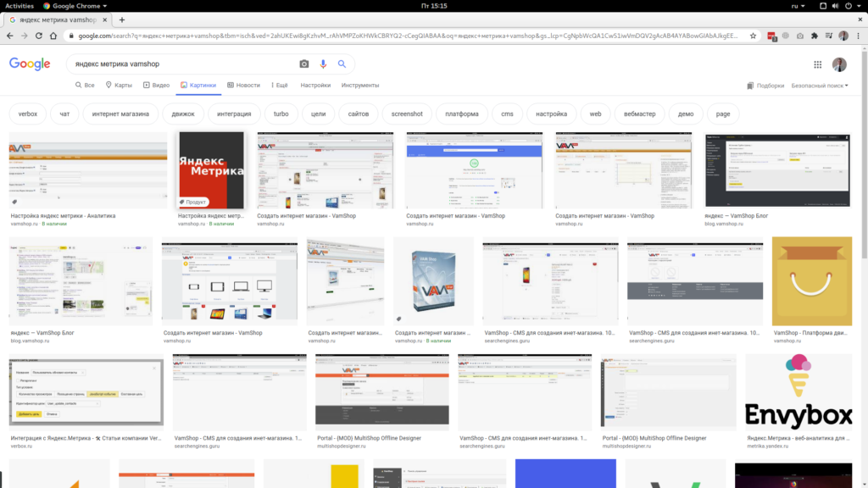
Task: Filter by интеграция chip
Action: click(x=234, y=114)
